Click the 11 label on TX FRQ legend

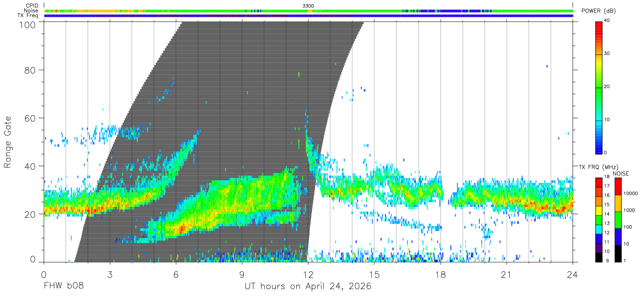[607, 242]
